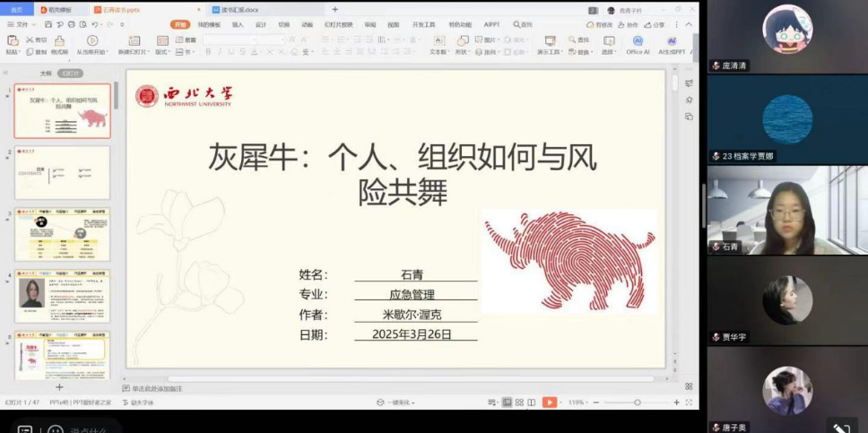868x433 pixels.
Task: Click the Paste icon in the ribbon
Action: pyautogui.click(x=13, y=41)
